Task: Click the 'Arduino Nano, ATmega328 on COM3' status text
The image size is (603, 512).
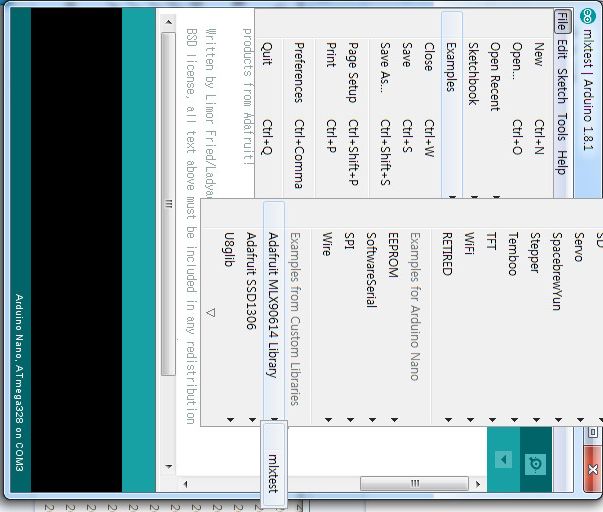Action: tap(19, 383)
